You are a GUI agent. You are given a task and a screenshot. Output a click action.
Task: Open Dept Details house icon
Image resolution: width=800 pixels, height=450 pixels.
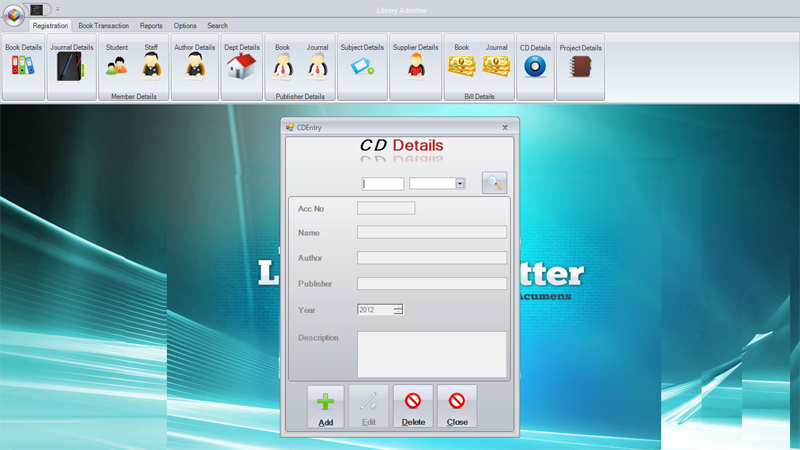click(242, 66)
